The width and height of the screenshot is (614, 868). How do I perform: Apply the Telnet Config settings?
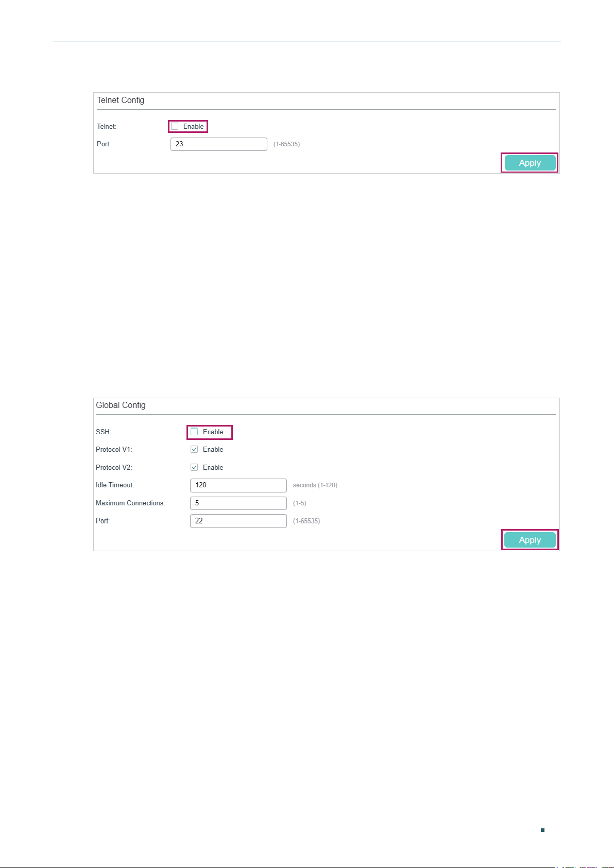[x=530, y=163]
